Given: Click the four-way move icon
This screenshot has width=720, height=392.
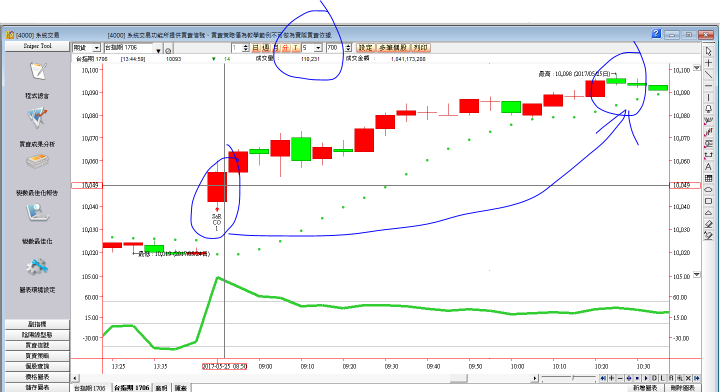Looking at the screenshot, I should (629, 378).
